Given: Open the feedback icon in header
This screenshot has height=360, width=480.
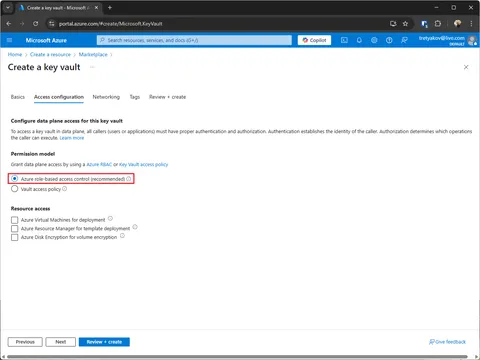Looking at the screenshot, I should [x=404, y=40].
